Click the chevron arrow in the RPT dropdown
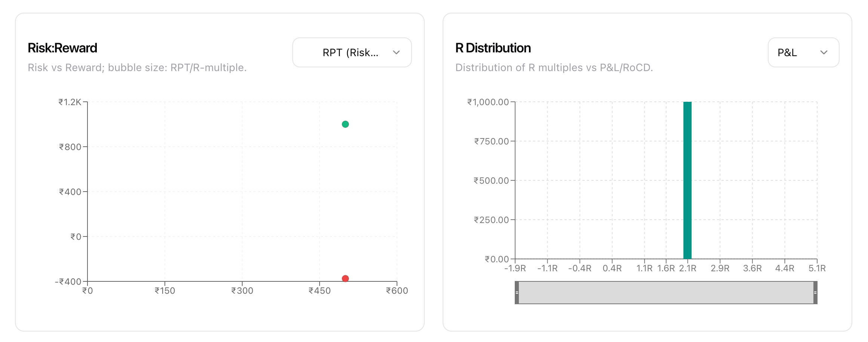Viewport: 868px width, 342px height. click(396, 52)
